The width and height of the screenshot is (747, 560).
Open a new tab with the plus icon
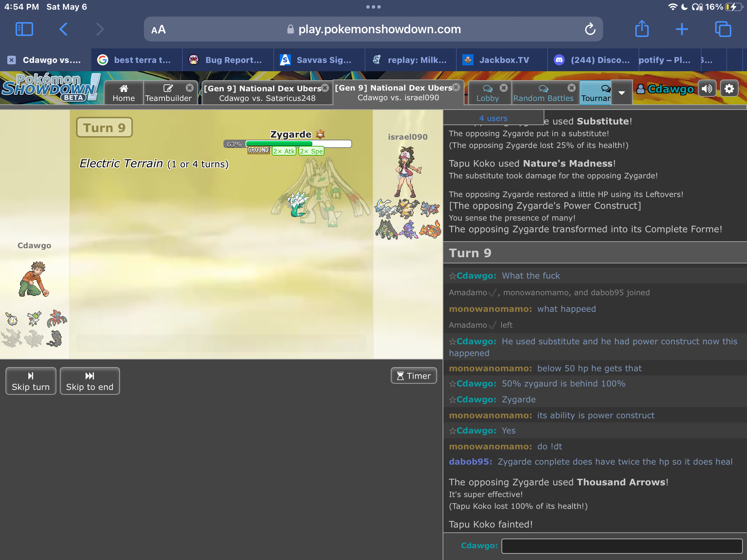tap(682, 29)
